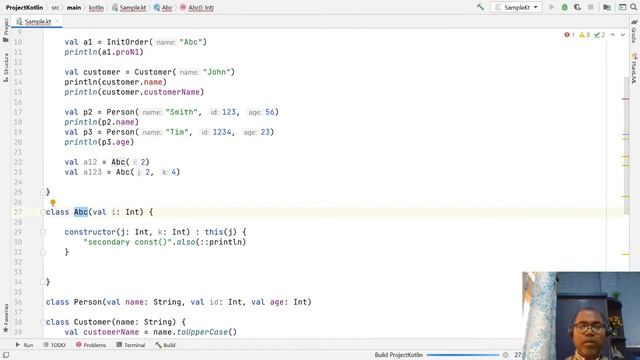Click the Abc class breadcrumb
The width and height of the screenshot is (640, 360).
point(163,7)
